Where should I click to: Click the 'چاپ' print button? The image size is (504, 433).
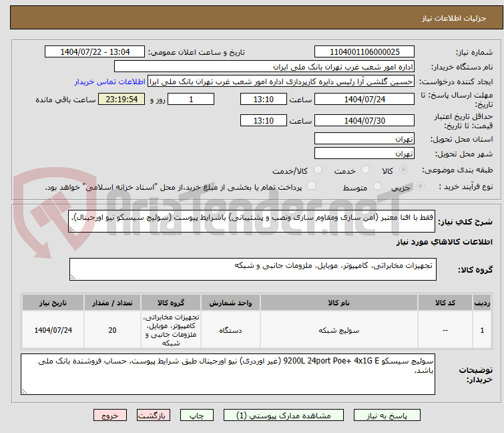(197, 416)
